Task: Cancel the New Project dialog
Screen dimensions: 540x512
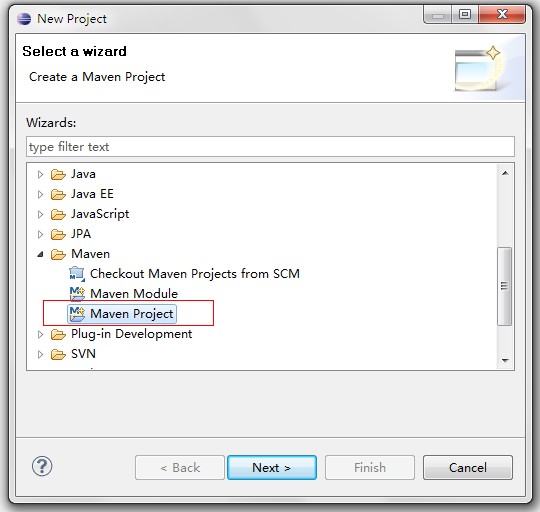Action: (468, 468)
